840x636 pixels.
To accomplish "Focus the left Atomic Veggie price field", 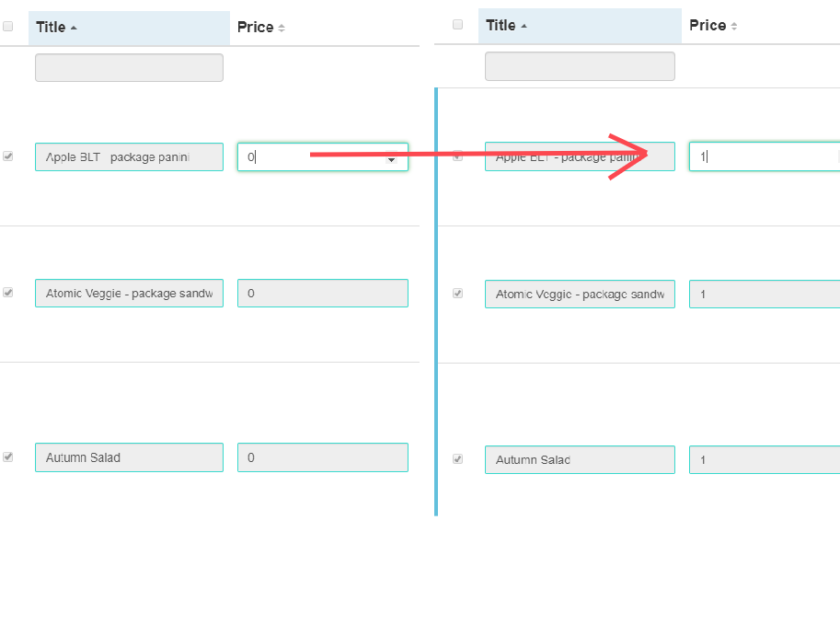I will 323,293.
